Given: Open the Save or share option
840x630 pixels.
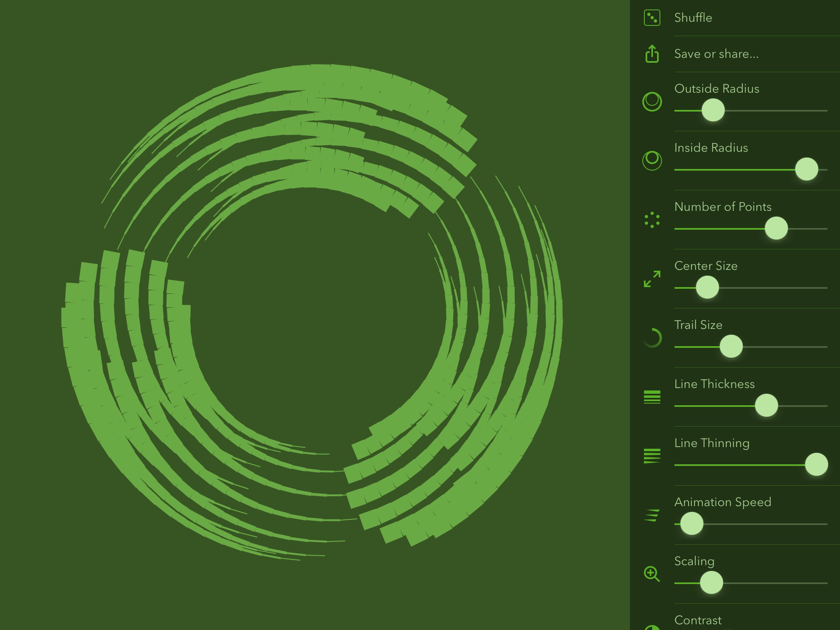Looking at the screenshot, I should tap(716, 54).
